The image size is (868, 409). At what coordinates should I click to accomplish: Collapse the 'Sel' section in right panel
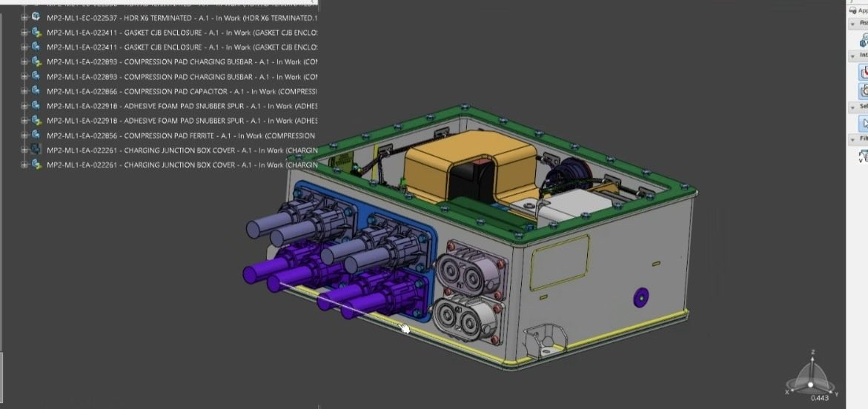tap(852, 106)
